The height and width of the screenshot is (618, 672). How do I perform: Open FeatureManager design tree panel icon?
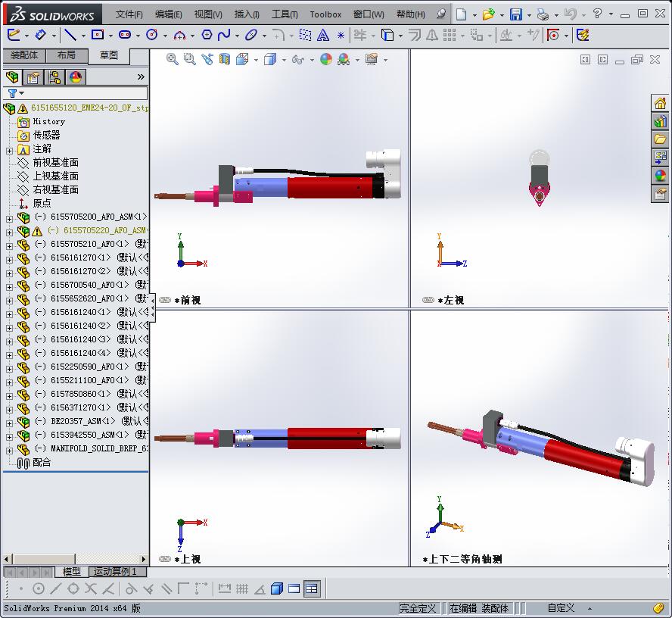(x=12, y=77)
